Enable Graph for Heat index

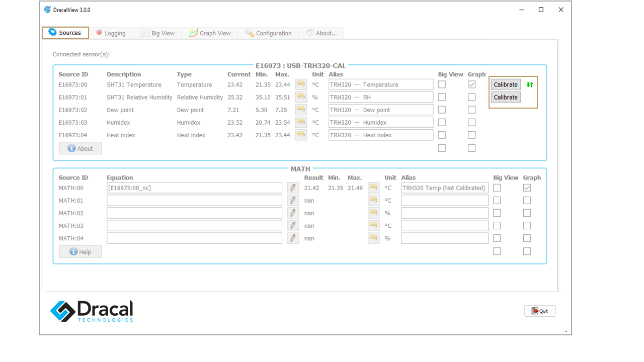click(x=471, y=135)
